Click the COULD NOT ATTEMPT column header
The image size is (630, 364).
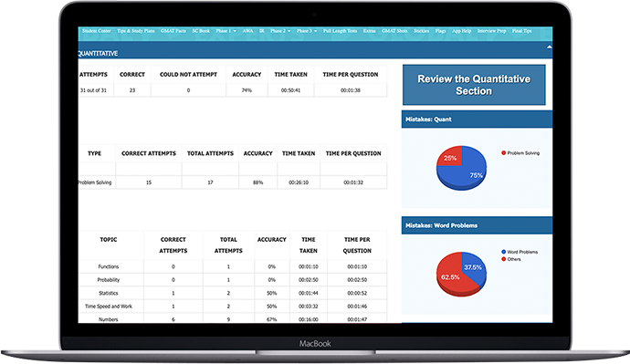[x=188, y=75]
